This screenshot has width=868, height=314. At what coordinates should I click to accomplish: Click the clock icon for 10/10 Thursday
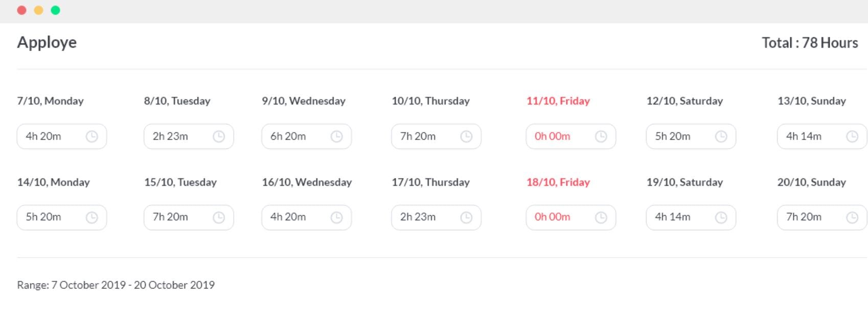[x=466, y=137]
